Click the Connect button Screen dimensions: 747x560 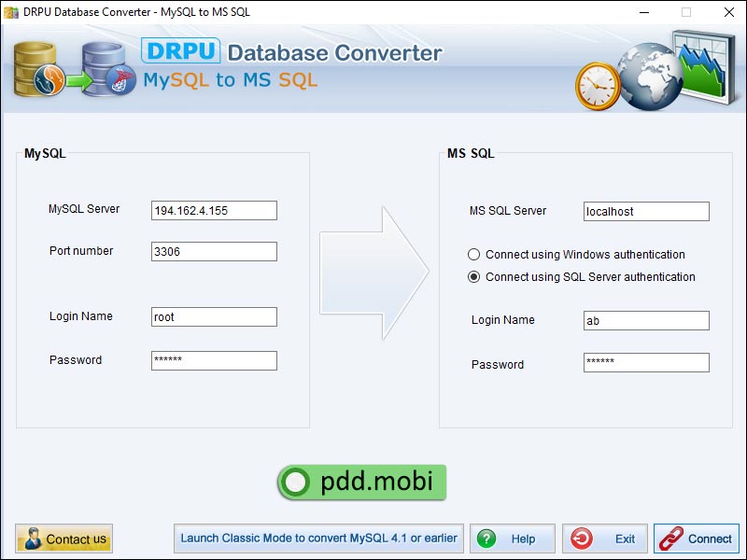pos(696,539)
